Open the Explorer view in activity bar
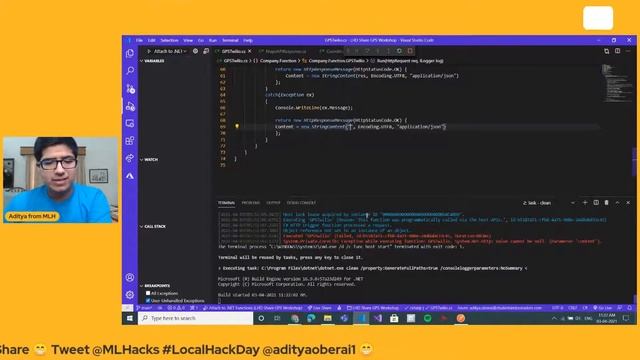640x360 pixels. click(x=130, y=53)
